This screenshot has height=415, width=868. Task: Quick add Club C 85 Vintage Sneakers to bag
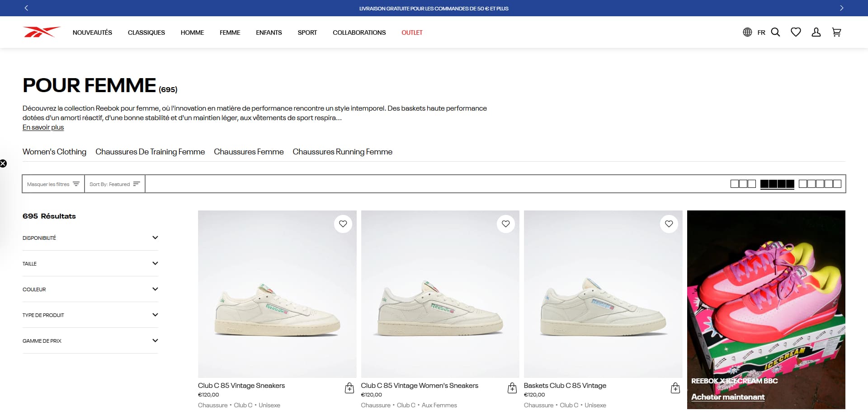pyautogui.click(x=349, y=388)
